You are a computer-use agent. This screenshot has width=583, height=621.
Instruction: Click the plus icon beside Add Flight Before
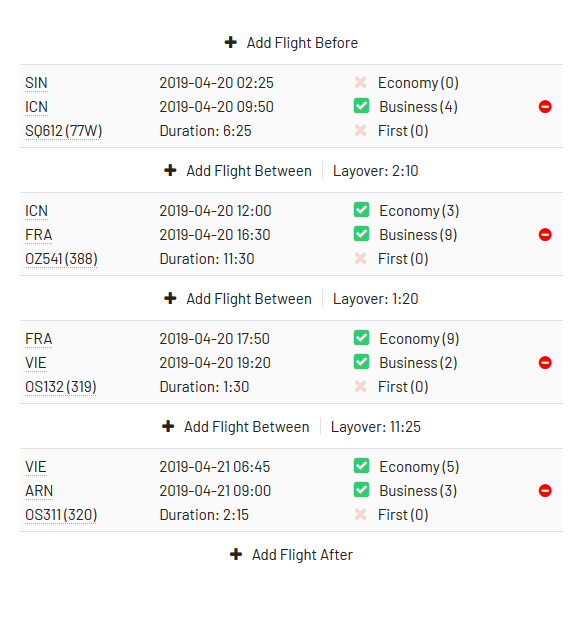231,42
